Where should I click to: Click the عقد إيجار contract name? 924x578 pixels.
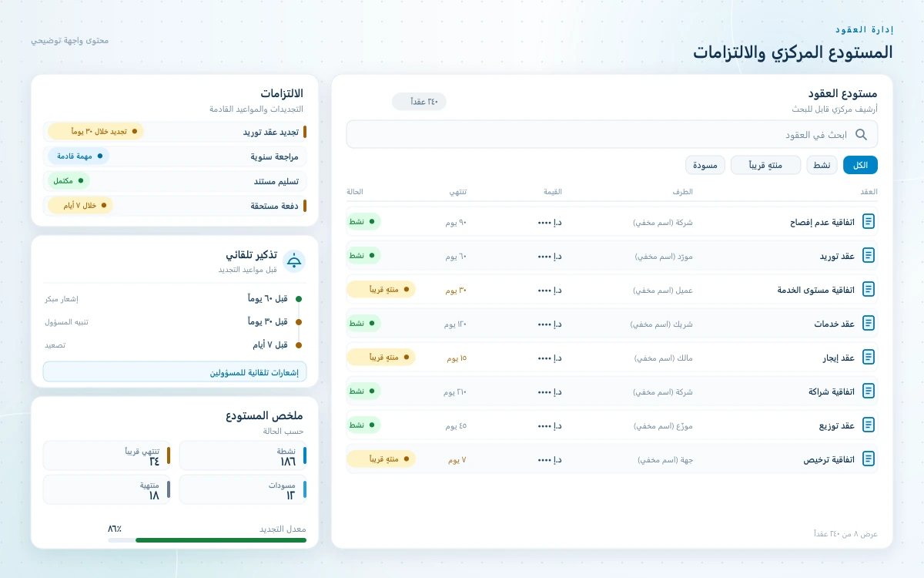pyautogui.click(x=839, y=358)
